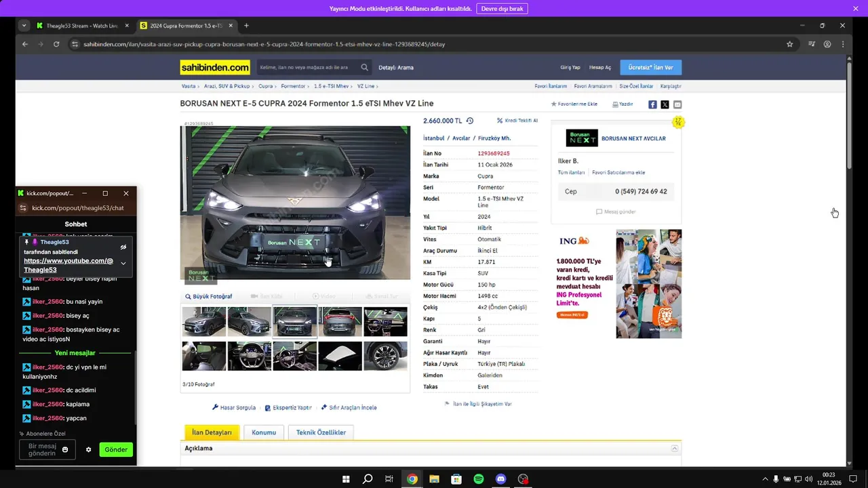Click in the site search input field
868x488 pixels.
pyautogui.click(x=307, y=67)
